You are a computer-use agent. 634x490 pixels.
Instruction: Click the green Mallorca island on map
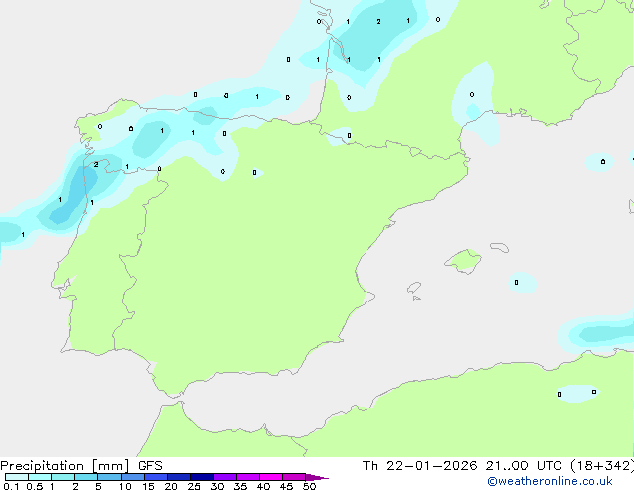[x=463, y=261]
